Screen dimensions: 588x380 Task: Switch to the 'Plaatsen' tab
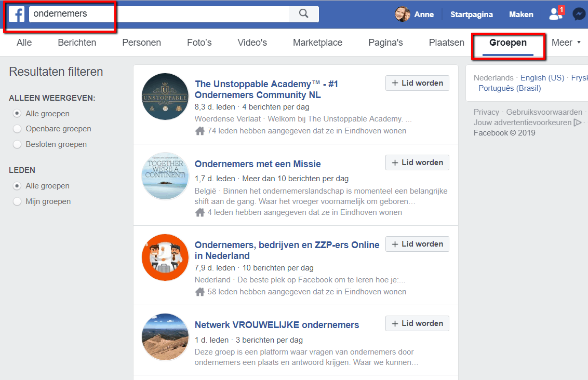coord(447,43)
